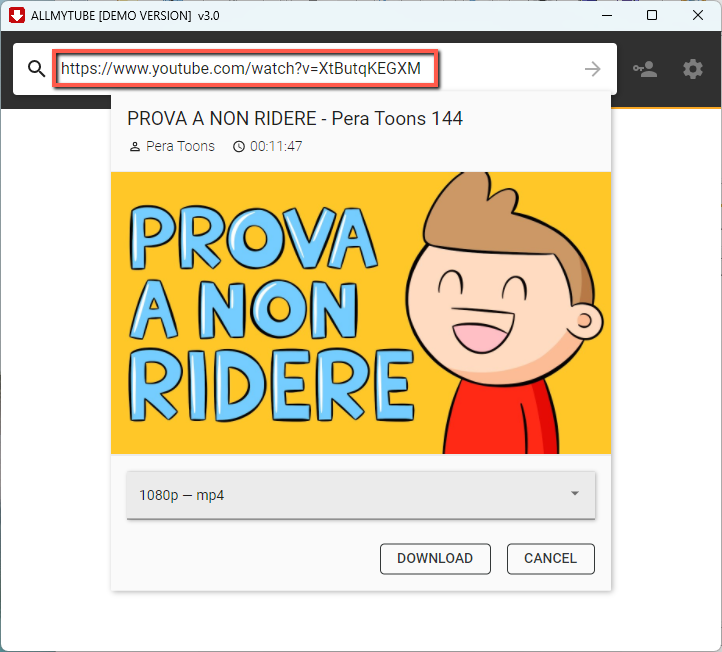Image resolution: width=722 pixels, height=652 pixels.
Task: Click the PROVA A NON RIDERE thumbnail
Action: pos(361,313)
